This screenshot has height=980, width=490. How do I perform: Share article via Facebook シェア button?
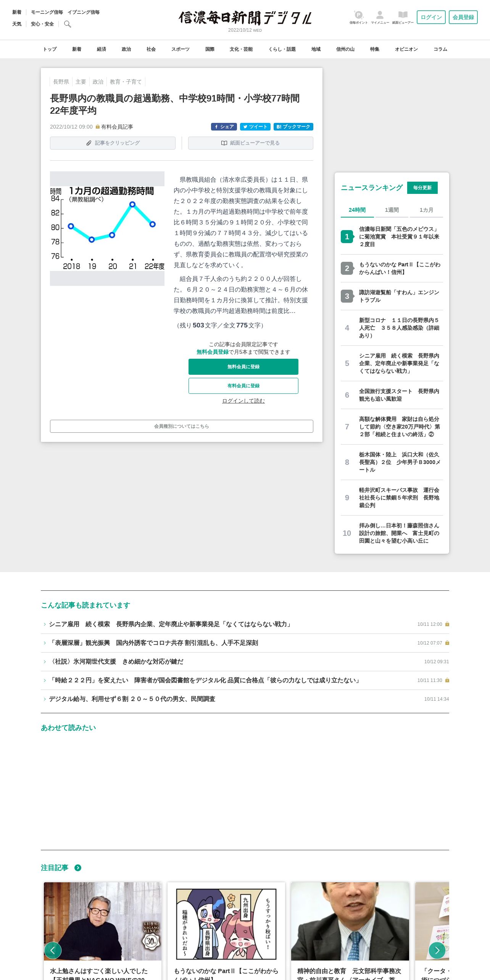click(x=224, y=127)
